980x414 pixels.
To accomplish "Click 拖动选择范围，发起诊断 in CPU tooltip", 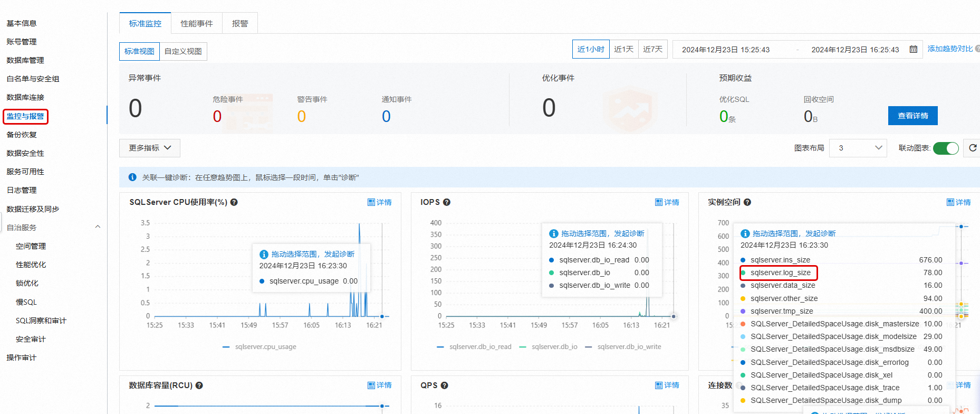I will (x=313, y=254).
